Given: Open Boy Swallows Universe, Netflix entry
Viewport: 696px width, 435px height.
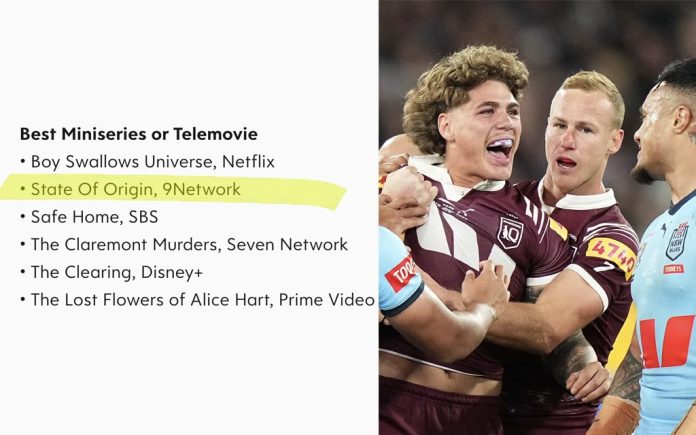Looking at the screenshot, I should tap(153, 162).
